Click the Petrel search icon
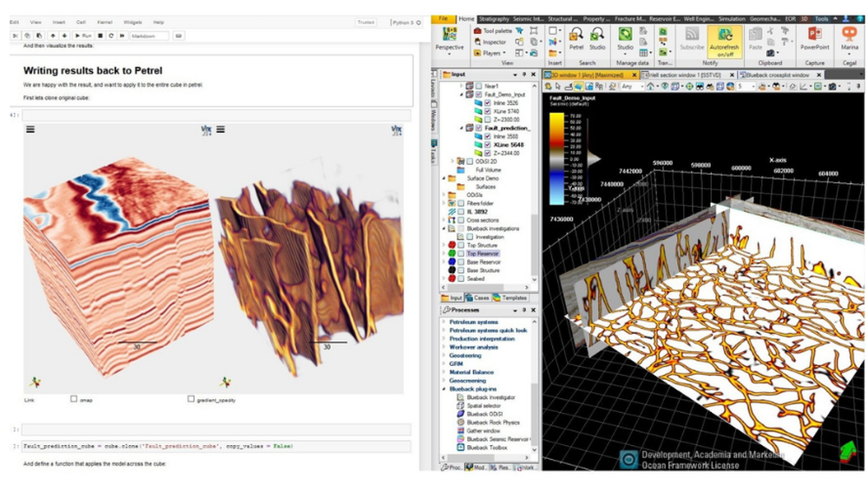Viewport: 868px width, 478px height. 576,39
